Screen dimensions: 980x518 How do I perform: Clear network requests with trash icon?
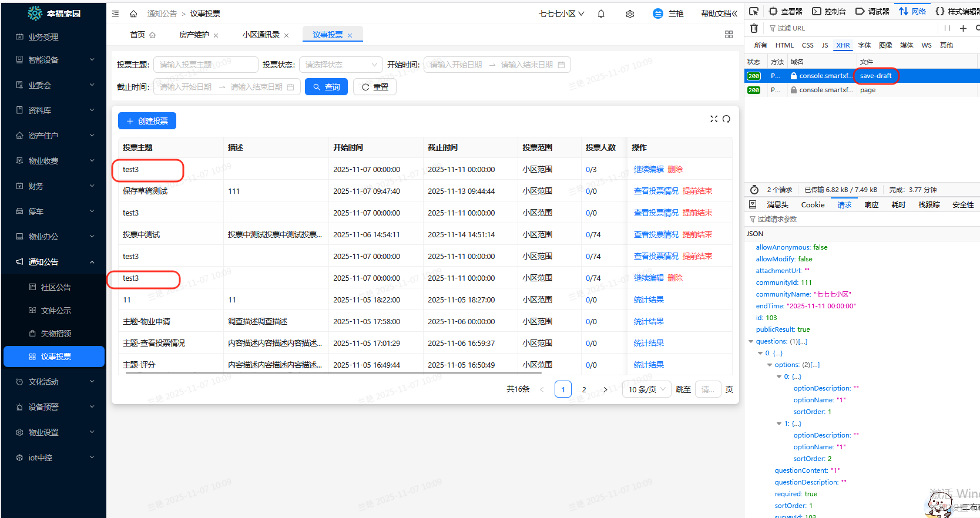pyautogui.click(x=754, y=28)
